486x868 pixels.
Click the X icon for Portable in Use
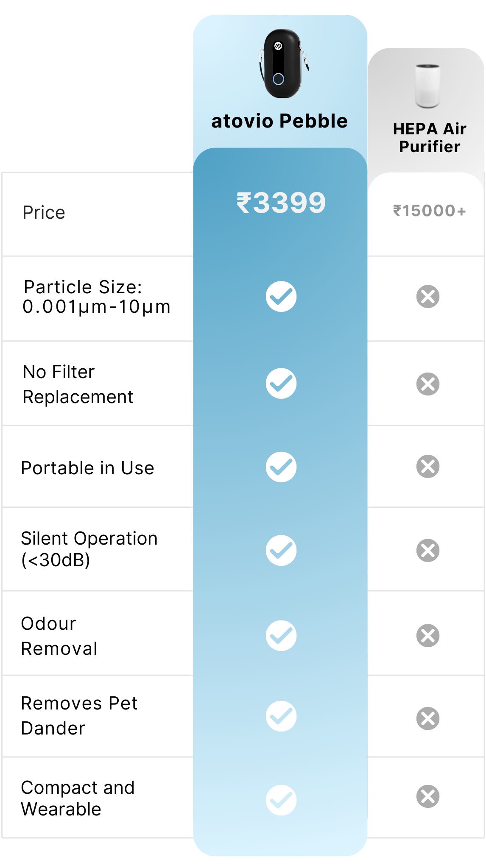(x=428, y=467)
